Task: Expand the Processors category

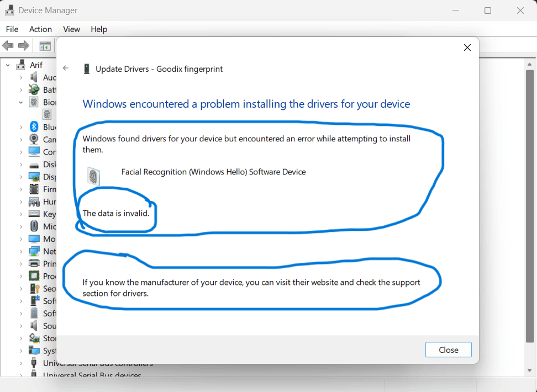Action: click(21, 276)
